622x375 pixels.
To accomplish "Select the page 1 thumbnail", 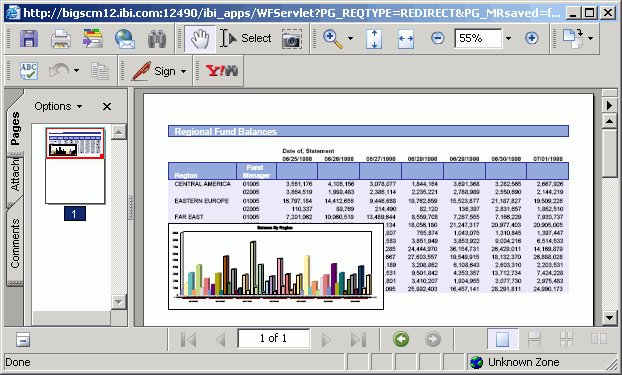I will tap(75, 165).
